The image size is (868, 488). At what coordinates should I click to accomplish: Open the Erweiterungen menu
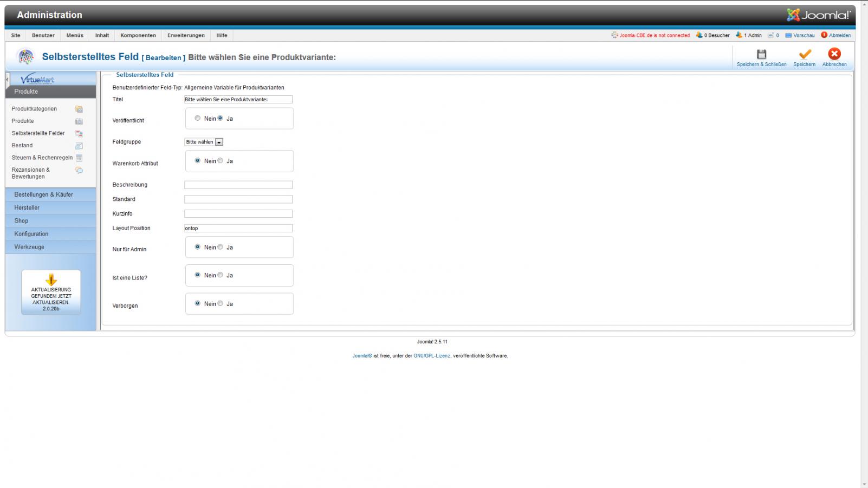tap(186, 35)
